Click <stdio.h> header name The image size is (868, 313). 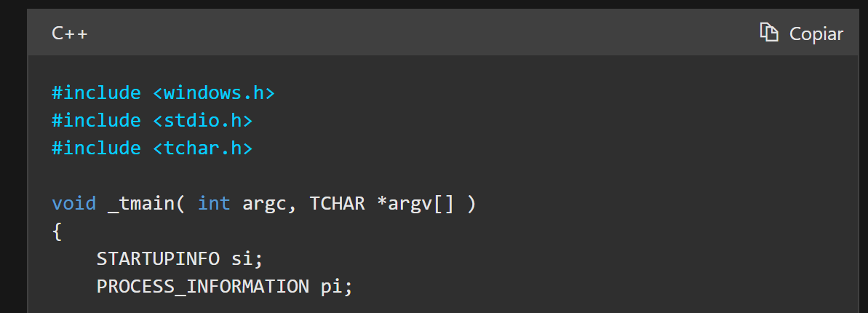(202, 120)
